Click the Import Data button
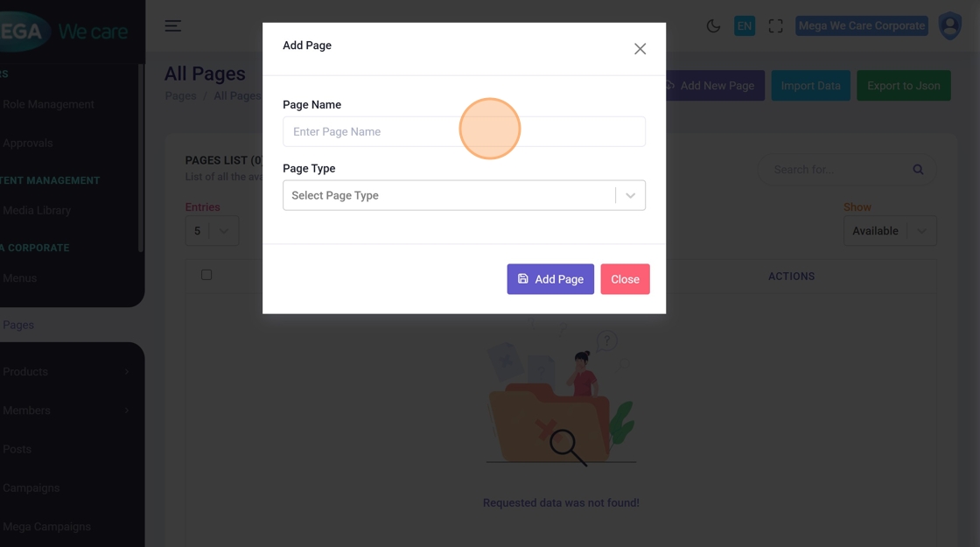980x547 pixels. point(810,86)
